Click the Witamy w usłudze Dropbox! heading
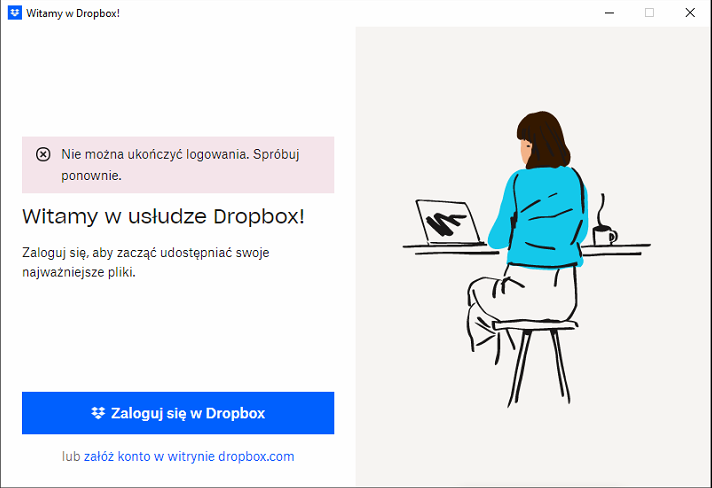This screenshot has width=712, height=488. [163, 217]
